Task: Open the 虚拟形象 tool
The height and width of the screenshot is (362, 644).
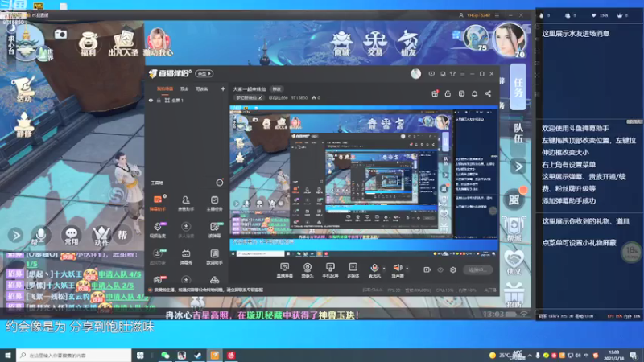Action: tap(157, 257)
